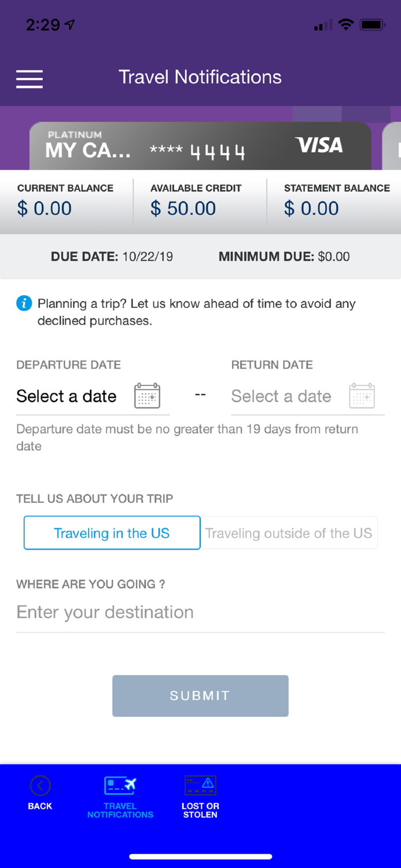401x868 pixels.
Task: Open the departure Select a date picker
Action: (66, 396)
